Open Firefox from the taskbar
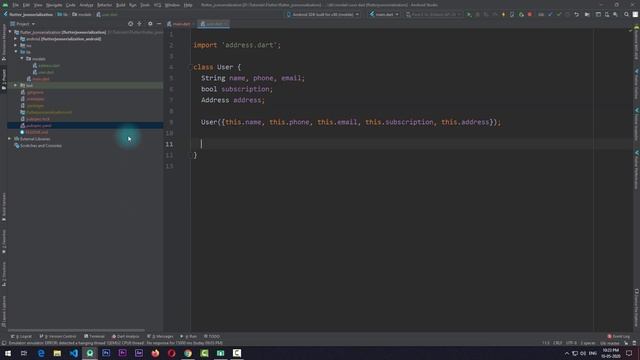The height and width of the screenshot is (360, 640). pyautogui.click(x=155, y=353)
